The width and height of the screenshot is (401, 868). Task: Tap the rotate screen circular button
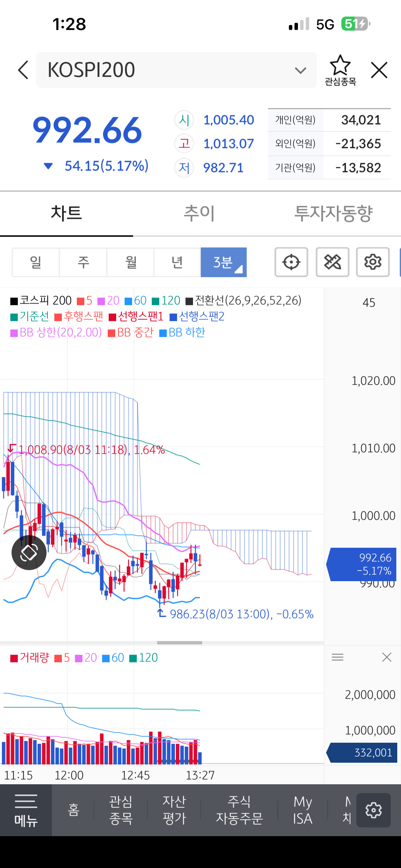click(x=29, y=553)
